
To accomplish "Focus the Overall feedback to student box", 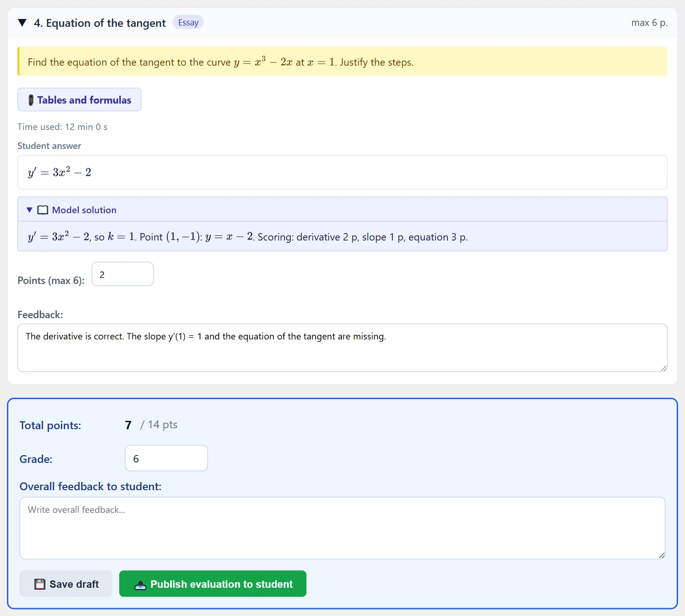I will [342, 528].
